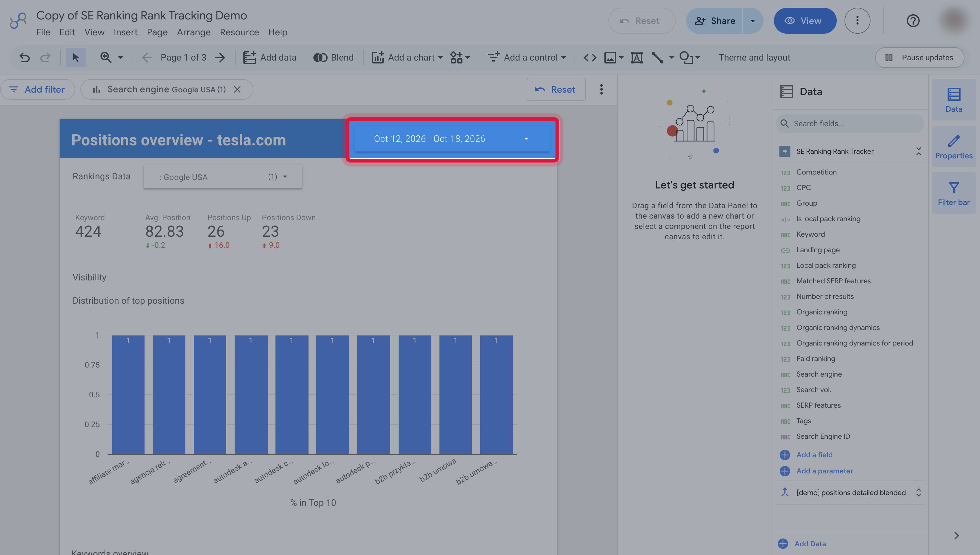The image size is (980, 555).
Task: Click the user account avatar
Action: pyautogui.click(x=954, y=21)
